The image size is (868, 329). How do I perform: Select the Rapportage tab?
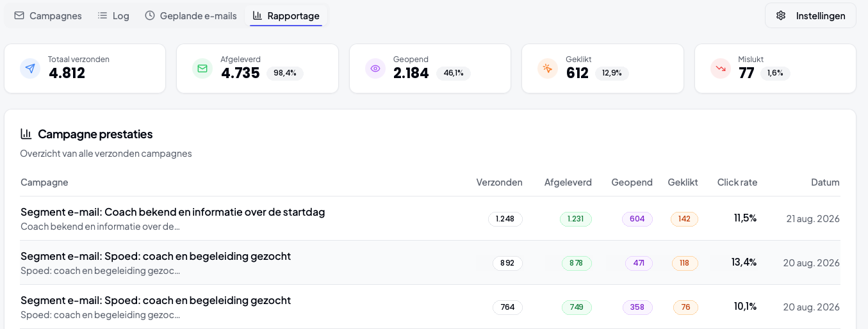(286, 15)
